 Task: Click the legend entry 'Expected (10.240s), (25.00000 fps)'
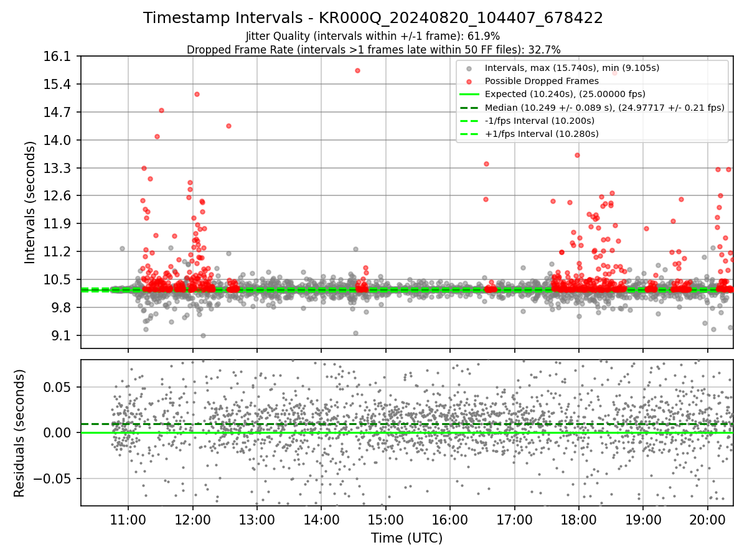coord(565,94)
